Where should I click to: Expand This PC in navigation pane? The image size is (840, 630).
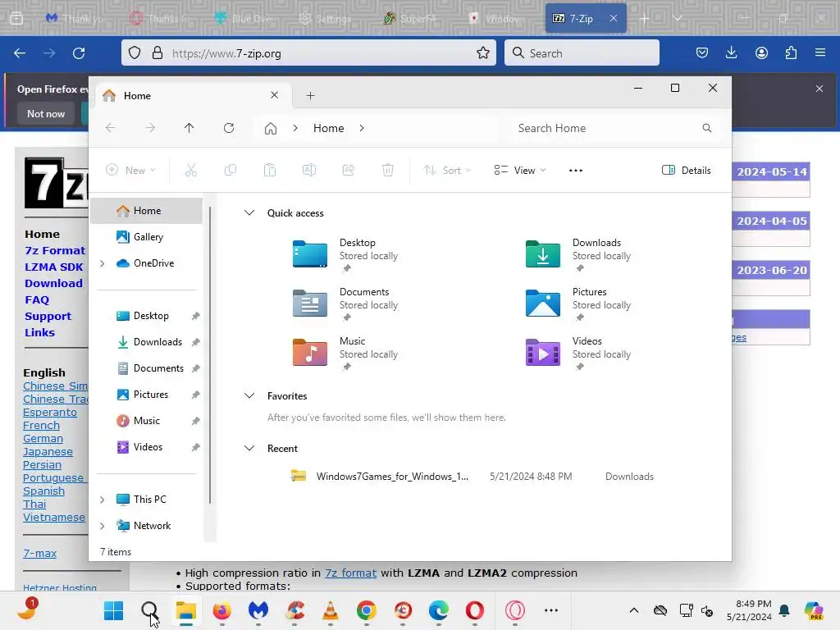coord(103,500)
